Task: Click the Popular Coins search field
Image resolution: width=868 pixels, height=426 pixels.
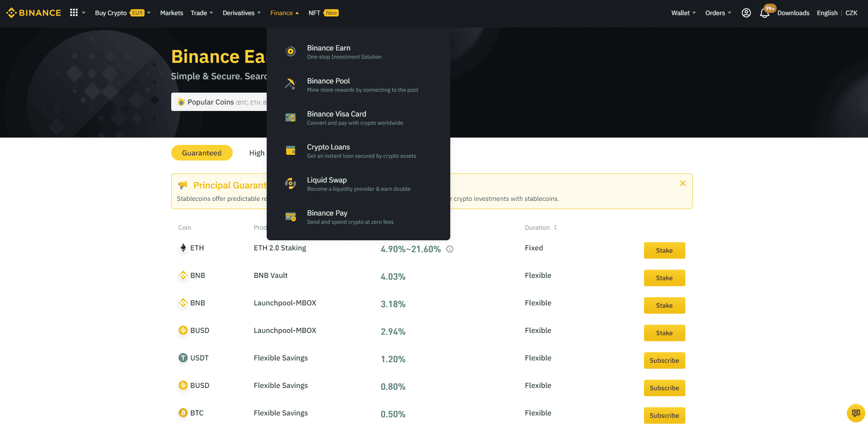Action: point(219,102)
